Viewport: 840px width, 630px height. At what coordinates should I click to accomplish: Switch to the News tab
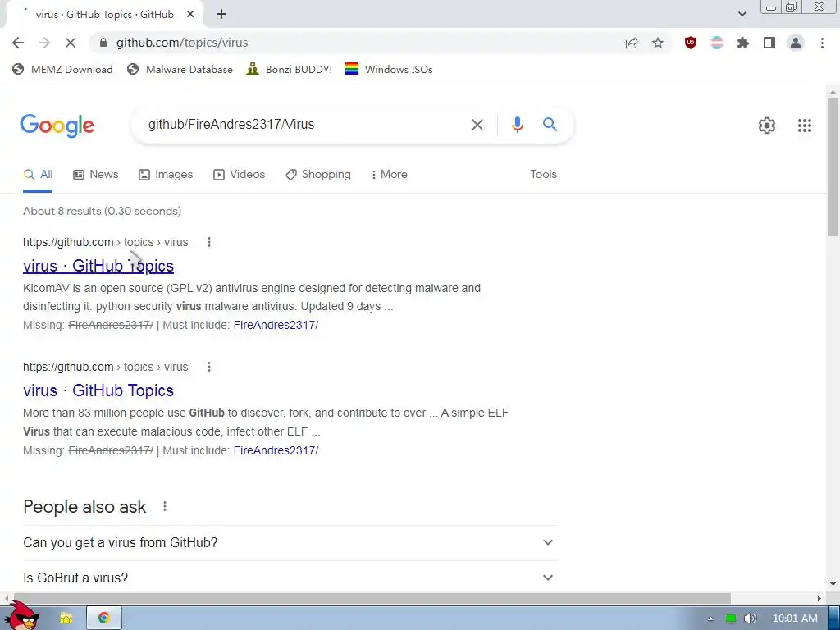(x=96, y=175)
